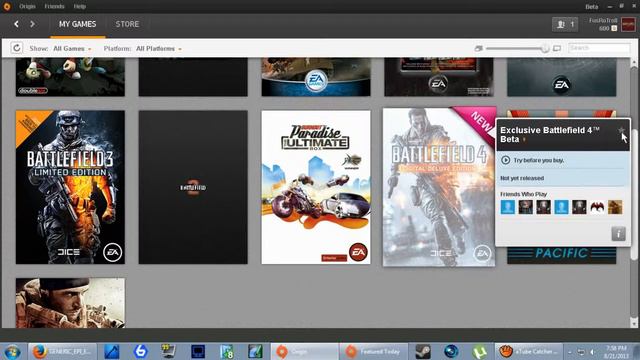
Task: Switch to aTube Catcher taskbar window
Action: click(x=529, y=351)
